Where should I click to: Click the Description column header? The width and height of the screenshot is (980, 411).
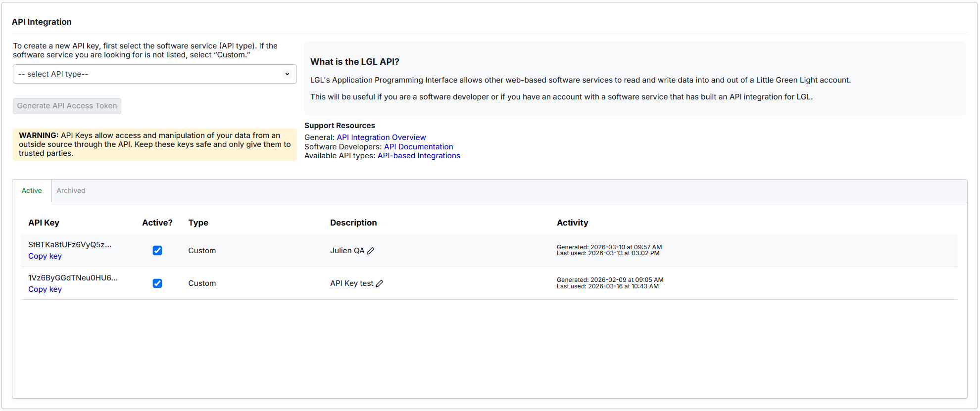(353, 223)
